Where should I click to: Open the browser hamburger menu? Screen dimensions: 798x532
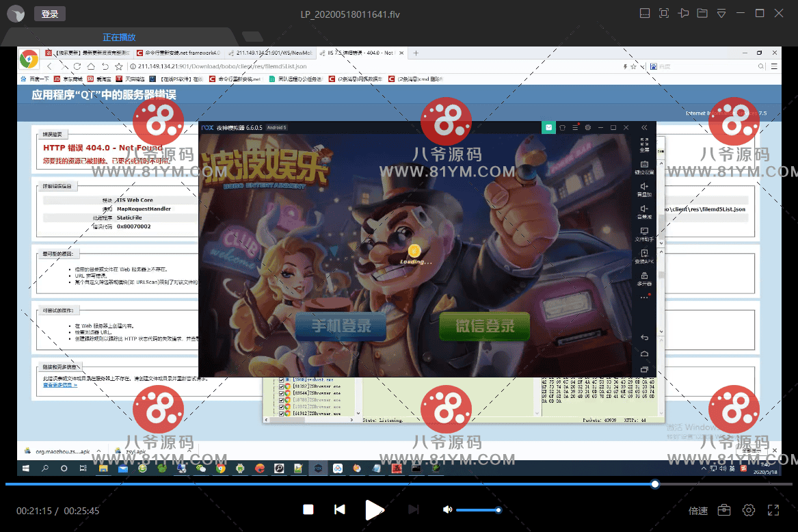click(774, 66)
